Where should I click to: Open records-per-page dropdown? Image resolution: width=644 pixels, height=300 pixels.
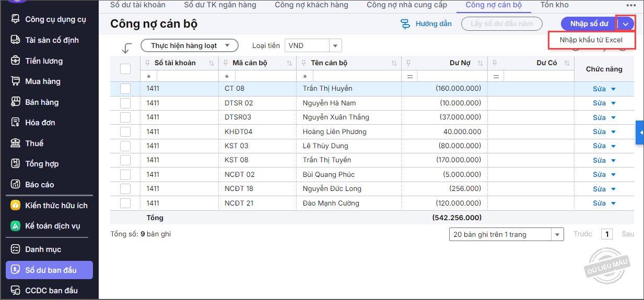(558, 235)
